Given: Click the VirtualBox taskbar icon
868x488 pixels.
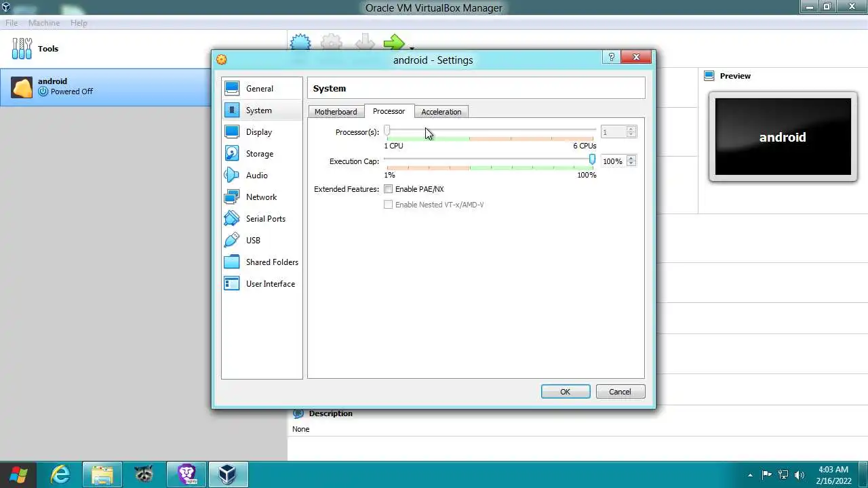Looking at the screenshot, I should coord(228,474).
